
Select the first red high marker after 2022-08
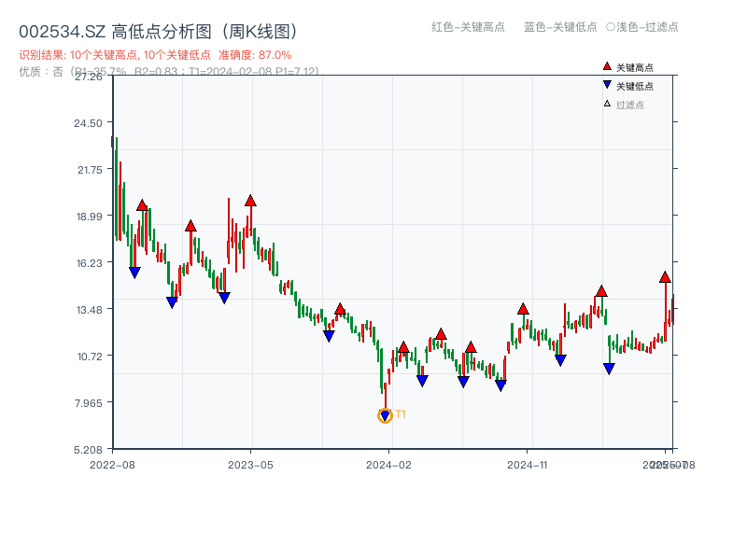pos(142,205)
